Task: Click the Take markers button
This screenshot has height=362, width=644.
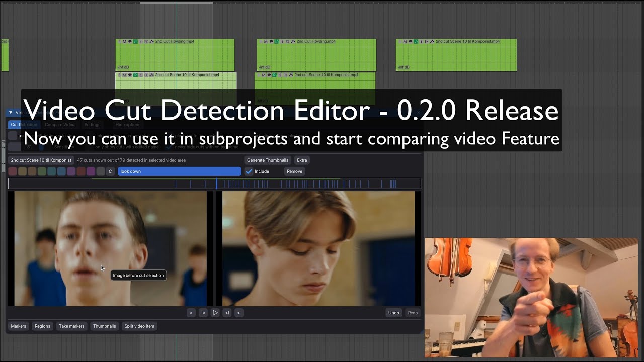Action: point(71,326)
